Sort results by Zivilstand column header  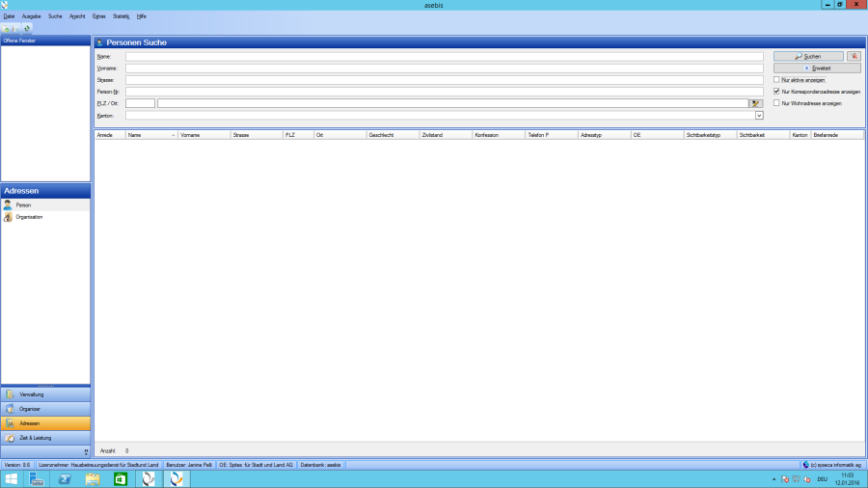(446, 135)
